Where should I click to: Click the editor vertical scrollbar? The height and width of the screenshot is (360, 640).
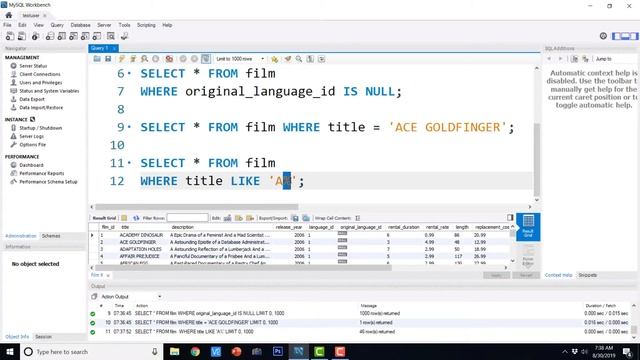(537, 159)
